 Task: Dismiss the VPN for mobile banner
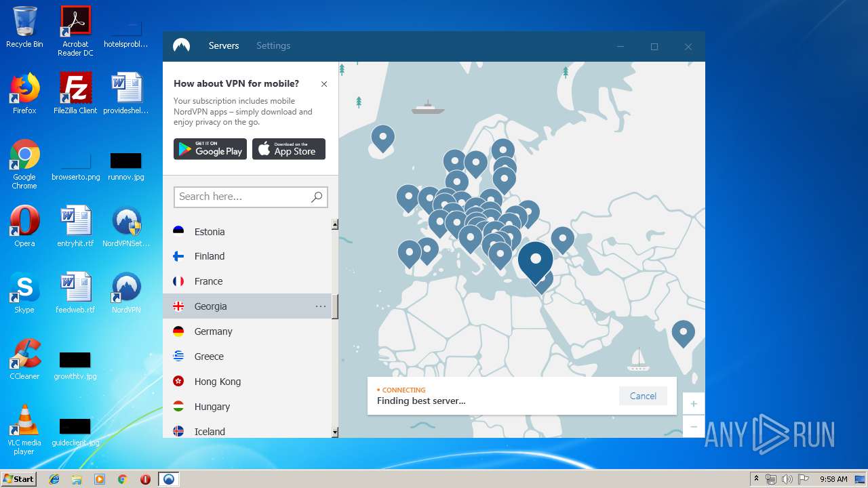(324, 84)
